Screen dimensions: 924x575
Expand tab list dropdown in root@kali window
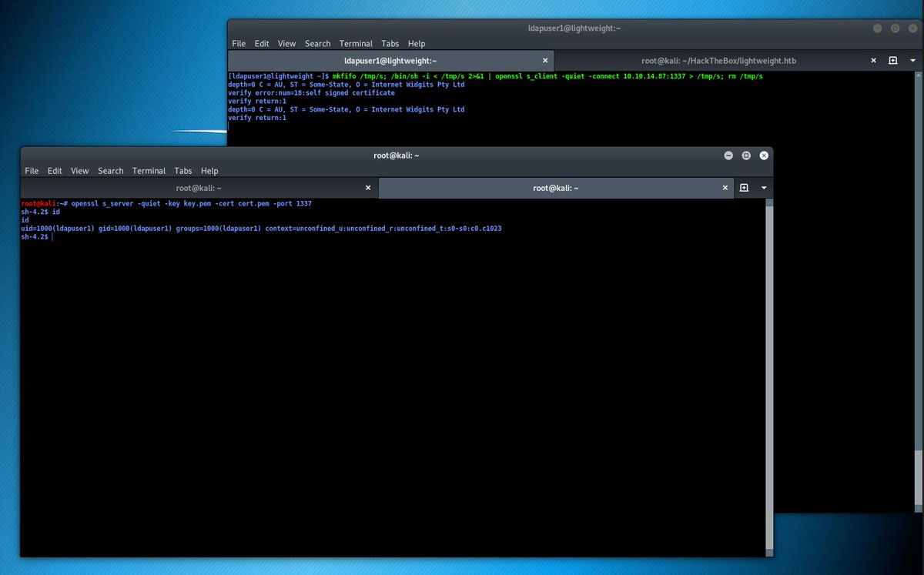coord(764,188)
